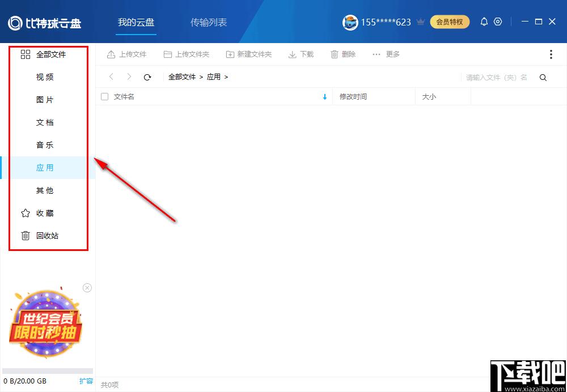The height and width of the screenshot is (392, 567).
Task: Click 应用 in the breadcrumb path
Action: coord(214,77)
